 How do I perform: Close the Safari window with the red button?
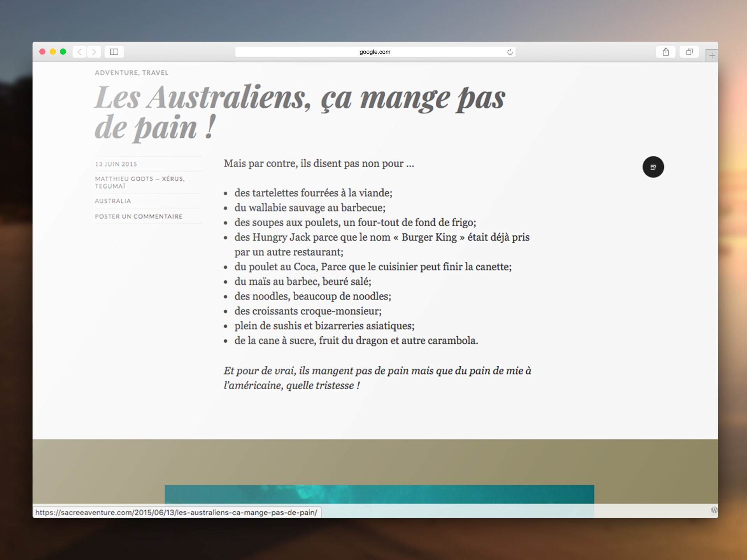point(42,52)
